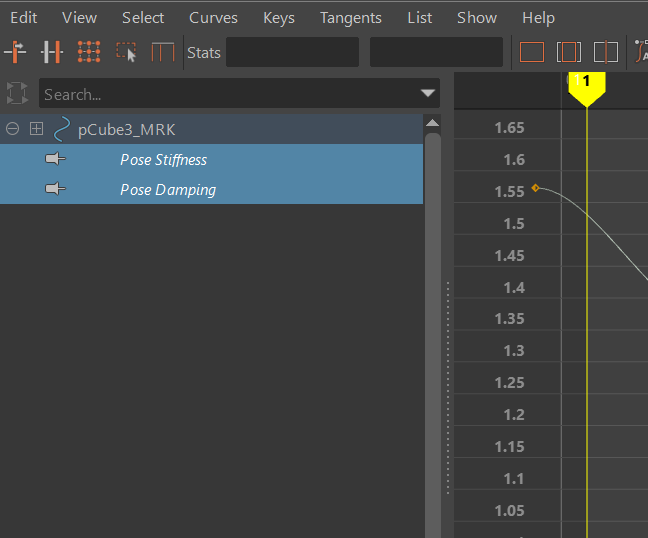Select the pCube3_MRK node entry
This screenshot has height=538, width=648.
(126, 129)
